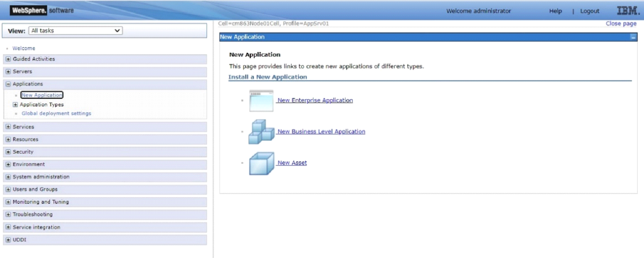644x258 pixels.
Task: Expand the Environment section
Action: click(x=8, y=164)
